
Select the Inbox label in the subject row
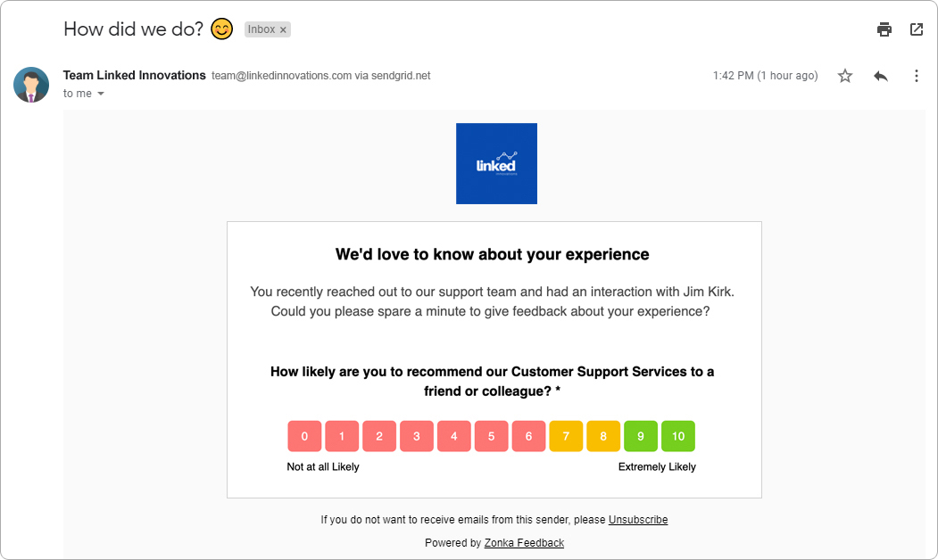263,29
